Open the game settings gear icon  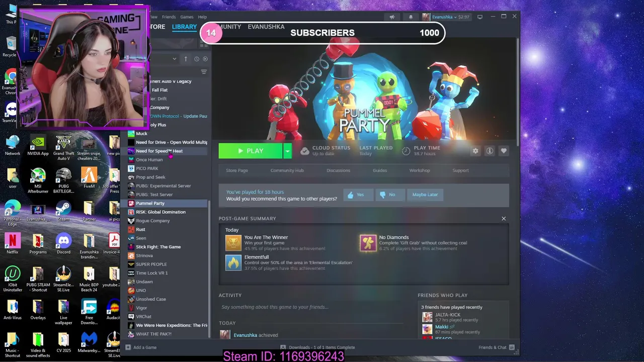click(x=475, y=151)
